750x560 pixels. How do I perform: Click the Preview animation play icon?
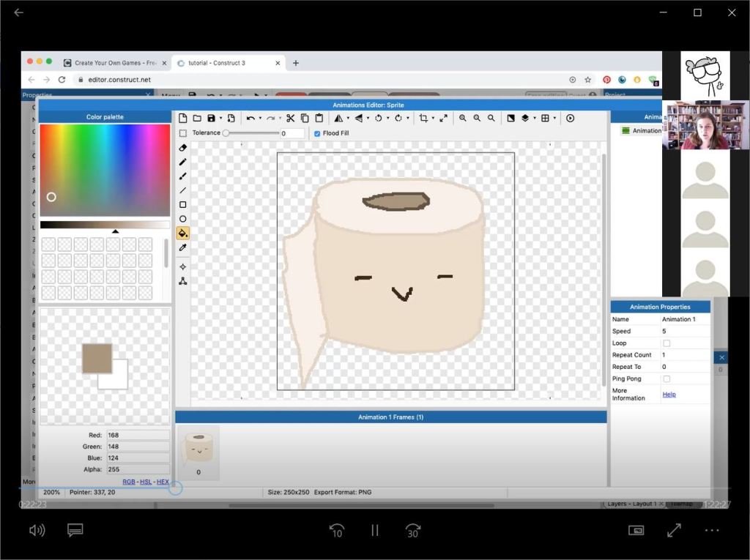coord(570,118)
